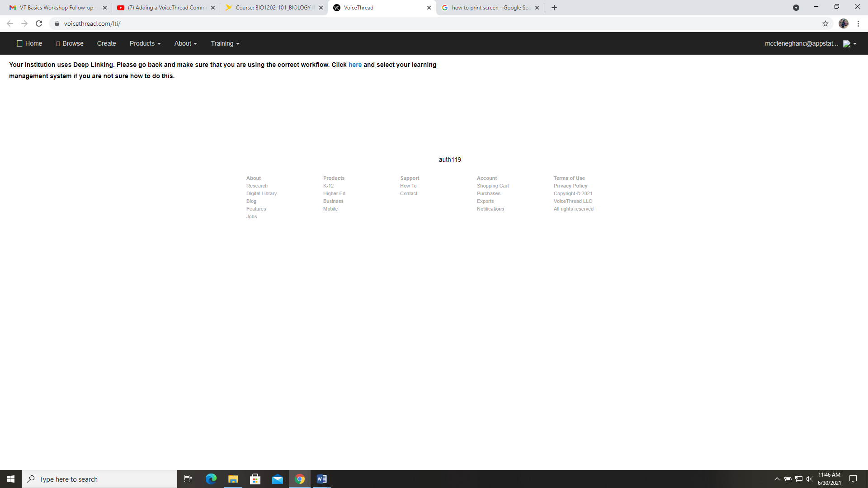Click the Contact support link

pyautogui.click(x=408, y=193)
